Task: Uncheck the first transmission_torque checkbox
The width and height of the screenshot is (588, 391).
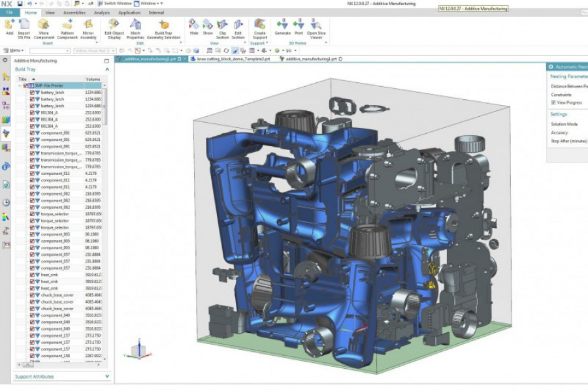Action: (32, 153)
